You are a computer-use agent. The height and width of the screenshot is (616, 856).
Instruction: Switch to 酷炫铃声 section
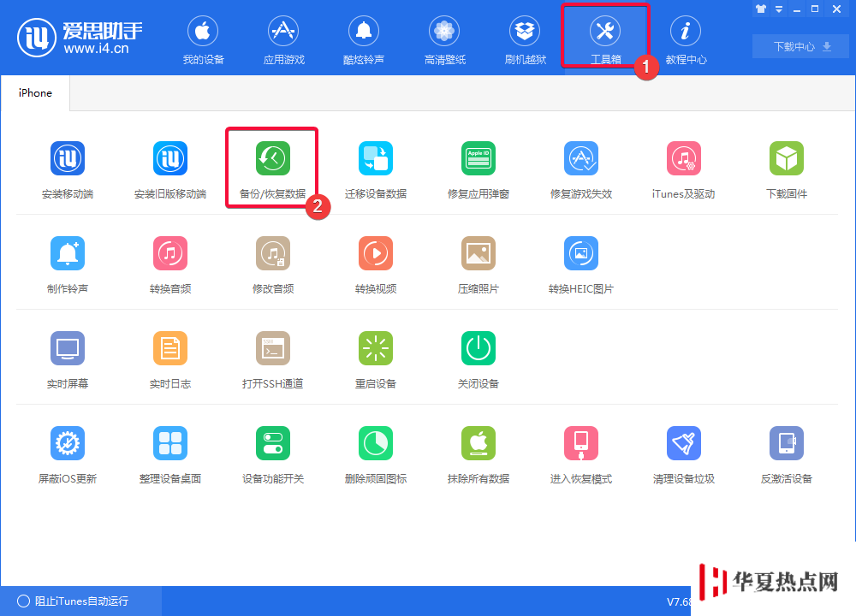coord(364,39)
